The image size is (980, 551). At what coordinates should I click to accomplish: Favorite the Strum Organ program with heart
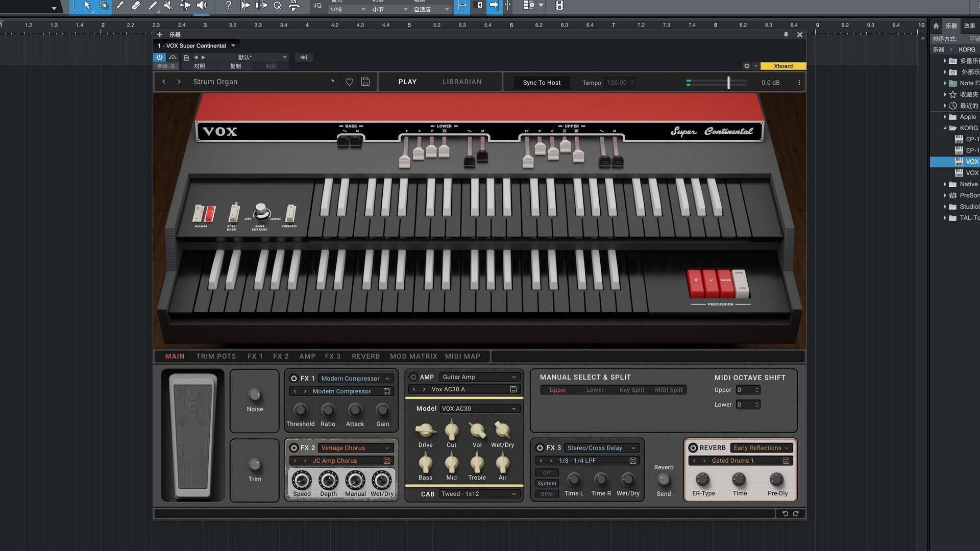349,82
